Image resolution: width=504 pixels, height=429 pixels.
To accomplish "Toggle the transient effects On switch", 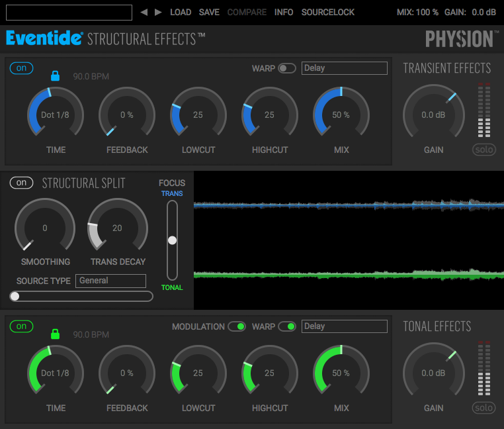I will coord(21,68).
